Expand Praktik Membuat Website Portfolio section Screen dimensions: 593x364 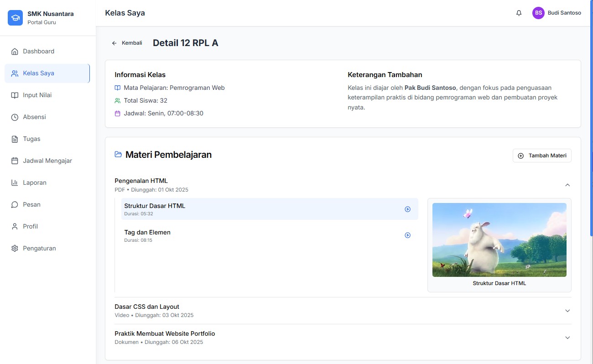click(567, 338)
